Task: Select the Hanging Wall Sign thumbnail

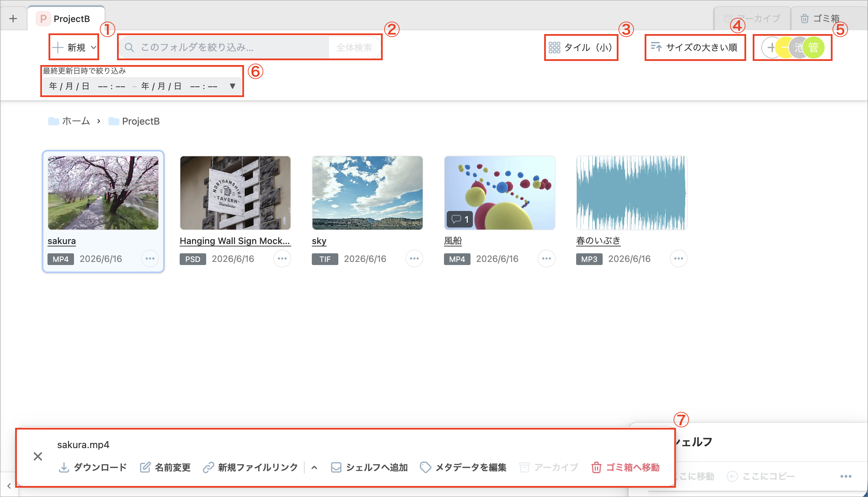Action: pos(235,193)
